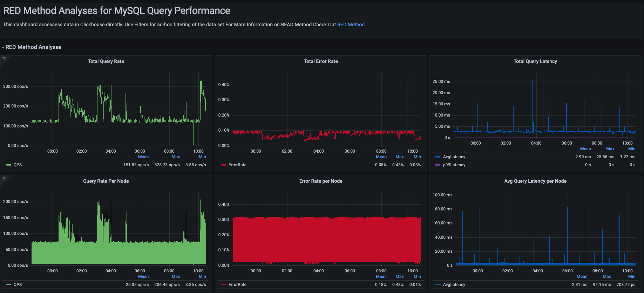Sort Error Rate per Node legend by Mean
Viewport: 644px width, 293px height.
click(x=381, y=277)
